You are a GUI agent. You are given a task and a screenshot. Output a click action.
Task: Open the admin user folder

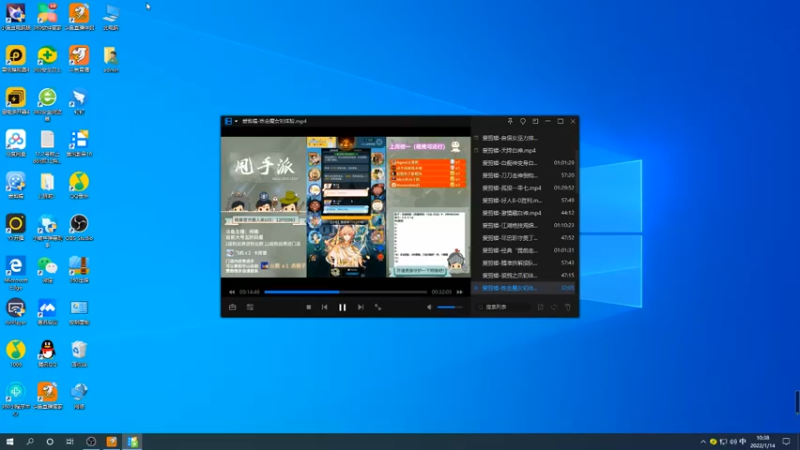coord(111,59)
